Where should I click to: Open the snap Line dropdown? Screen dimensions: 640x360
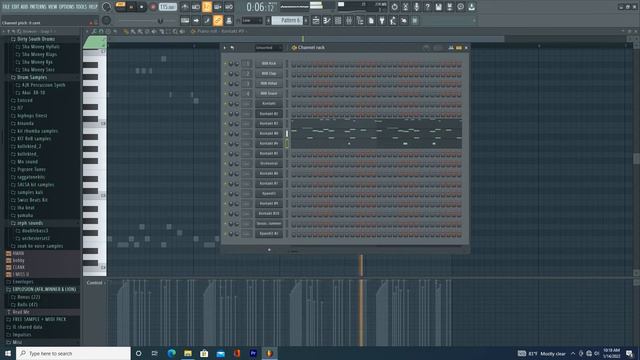(x=252, y=20)
